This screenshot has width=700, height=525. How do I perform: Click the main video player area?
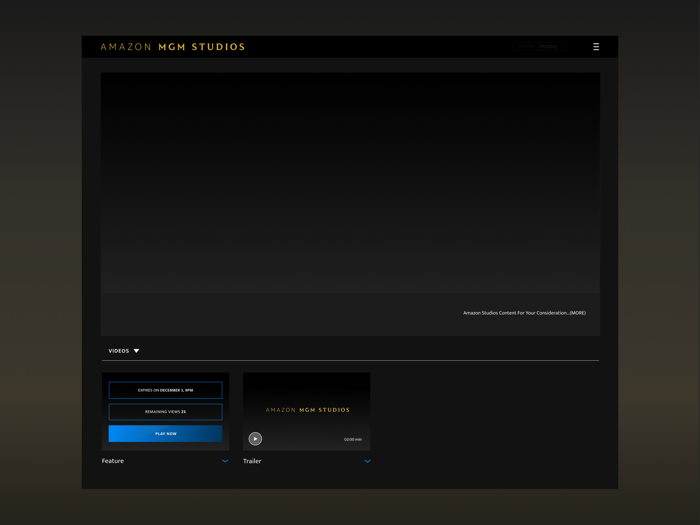coord(350,183)
